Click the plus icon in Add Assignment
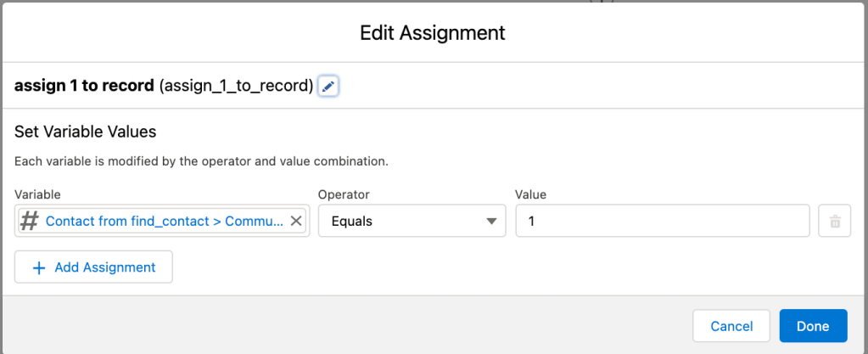Image resolution: width=868 pixels, height=354 pixels. coord(38,267)
